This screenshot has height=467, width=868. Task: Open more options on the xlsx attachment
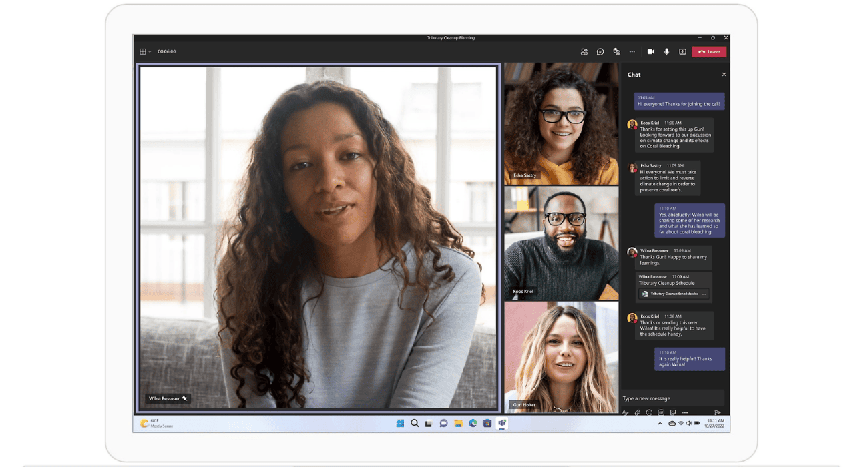point(704,294)
